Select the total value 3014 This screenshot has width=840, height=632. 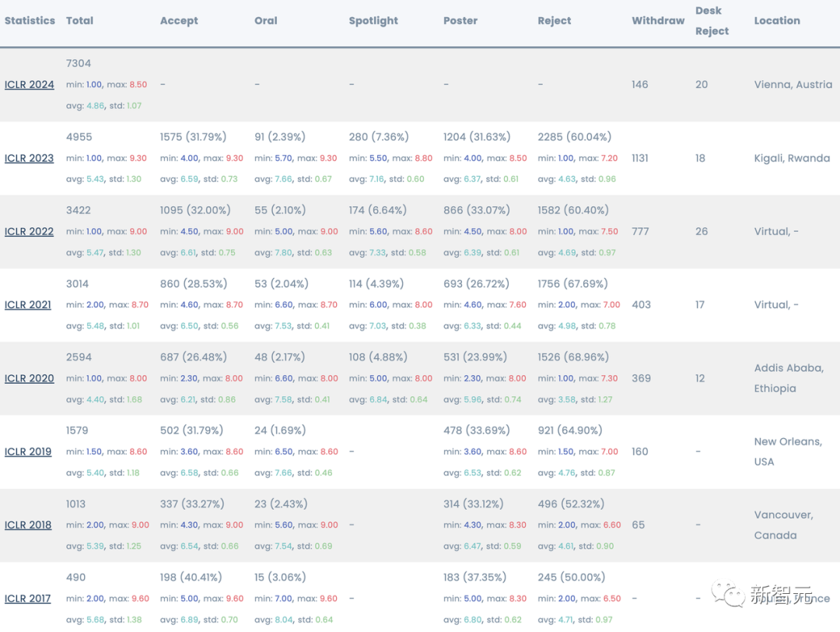click(77, 283)
